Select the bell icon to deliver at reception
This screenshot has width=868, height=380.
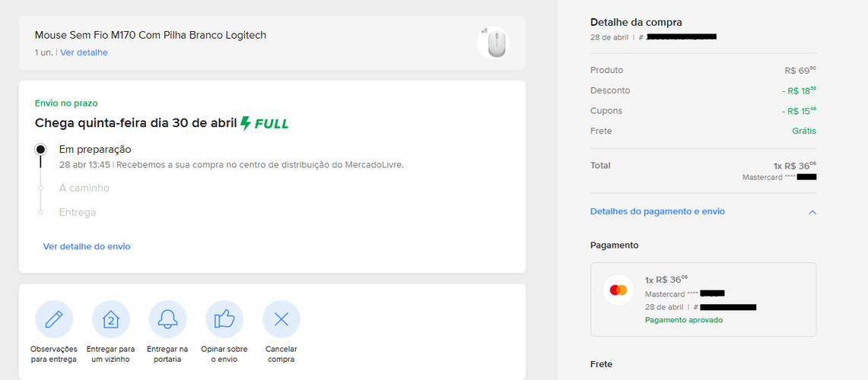pos(167,319)
